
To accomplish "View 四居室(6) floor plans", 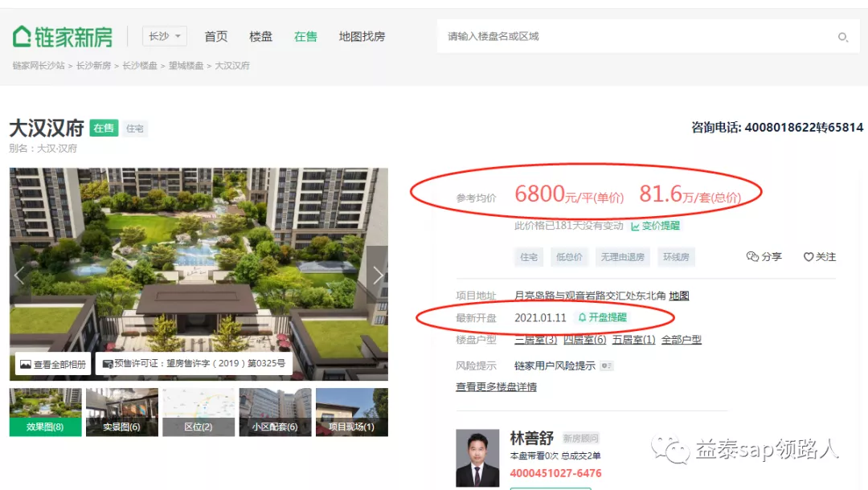I will (584, 340).
